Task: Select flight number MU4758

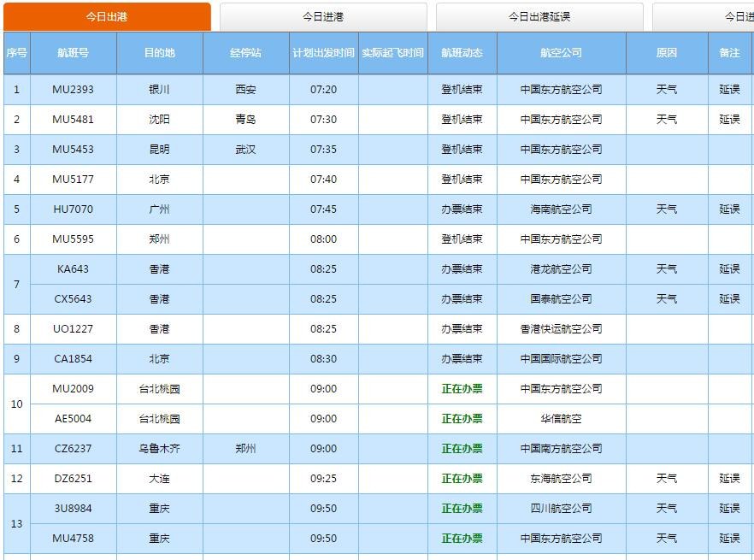Action: pos(74,539)
